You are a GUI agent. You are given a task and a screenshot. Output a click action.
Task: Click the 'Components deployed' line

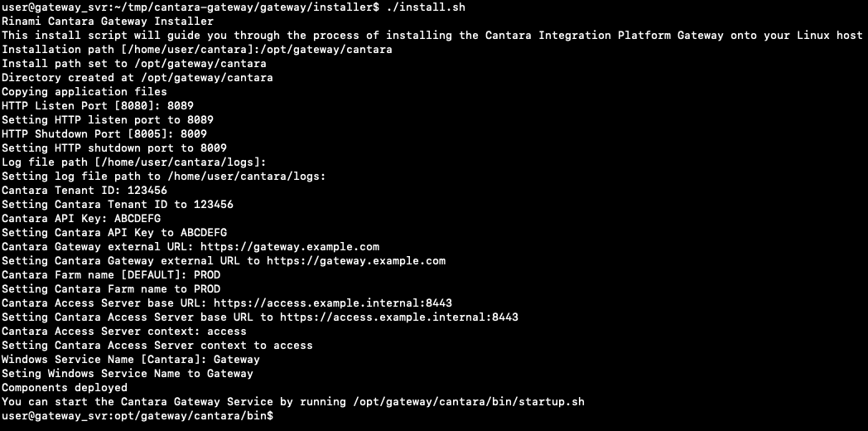pos(65,387)
